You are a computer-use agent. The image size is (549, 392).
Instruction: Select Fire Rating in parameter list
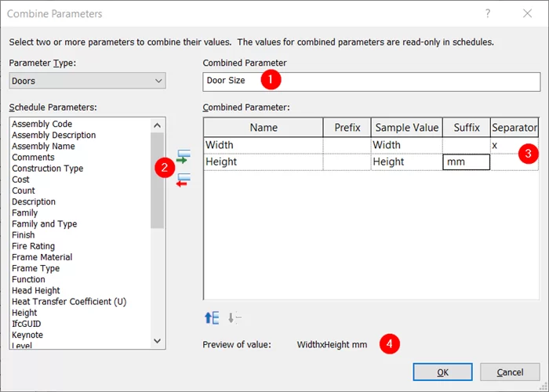[x=33, y=246]
